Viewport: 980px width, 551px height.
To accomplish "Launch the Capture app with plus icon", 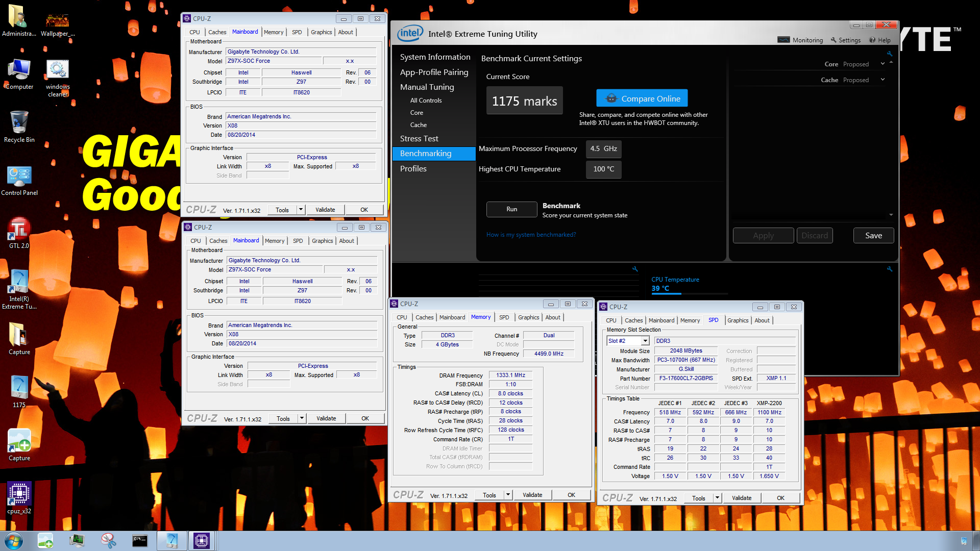I will (19, 445).
